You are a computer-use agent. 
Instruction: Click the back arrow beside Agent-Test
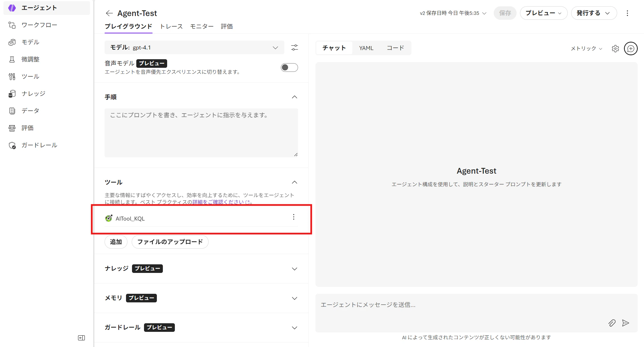point(109,13)
